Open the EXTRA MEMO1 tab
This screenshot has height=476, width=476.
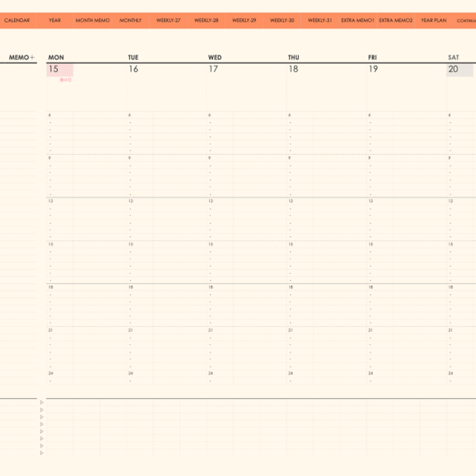[x=358, y=20]
